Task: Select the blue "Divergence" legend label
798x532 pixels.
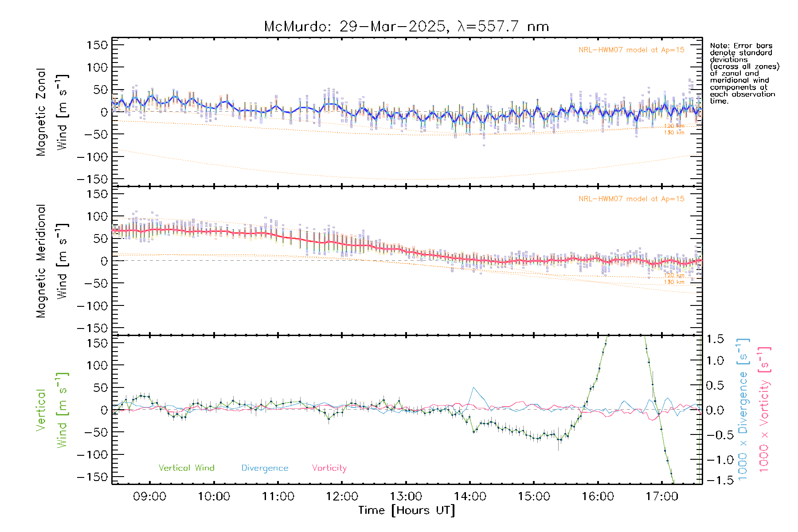Action: pyautogui.click(x=265, y=468)
